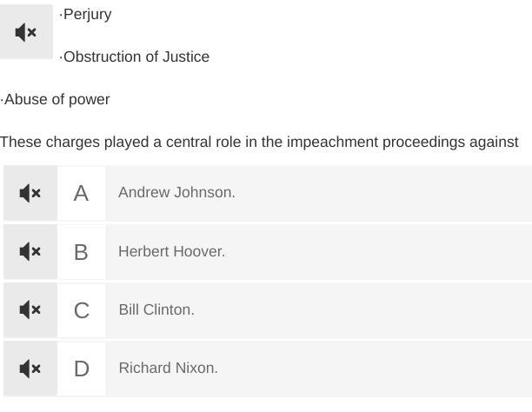Select the letter B option box
Screen dimensions: 532x412
(x=81, y=251)
